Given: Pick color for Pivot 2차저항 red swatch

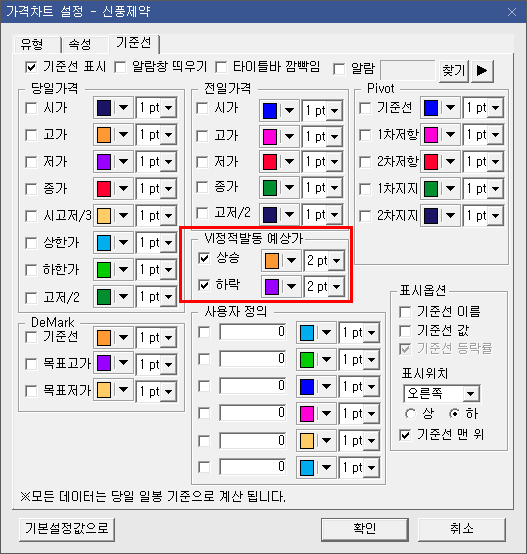Looking at the screenshot, I should [x=431, y=162].
